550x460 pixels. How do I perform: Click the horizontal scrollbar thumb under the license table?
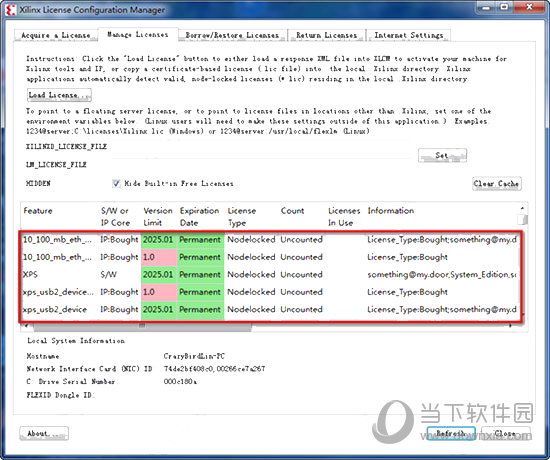tap(142, 326)
